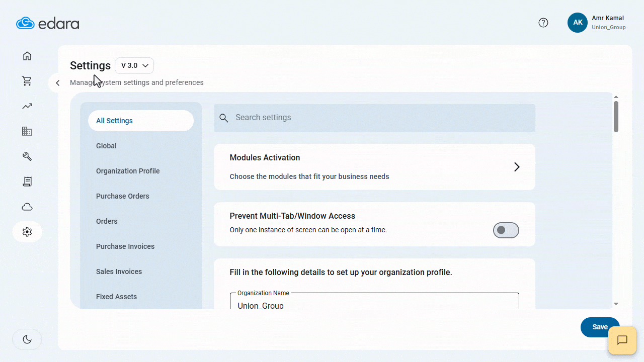
Task: Click the scrollbar up arrow
Action: (x=616, y=97)
